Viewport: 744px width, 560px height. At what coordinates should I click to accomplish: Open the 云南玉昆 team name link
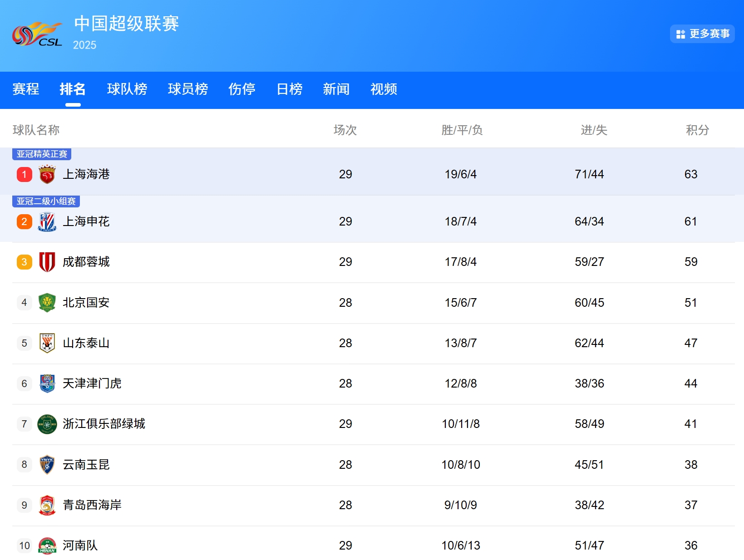coord(86,465)
